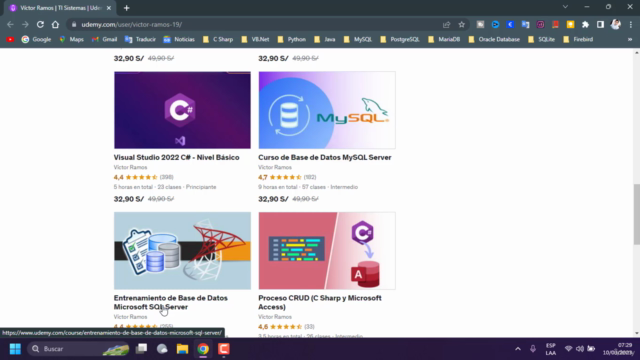The height and width of the screenshot is (360, 640).
Task: Open the Windows Start menu
Action: point(15,349)
